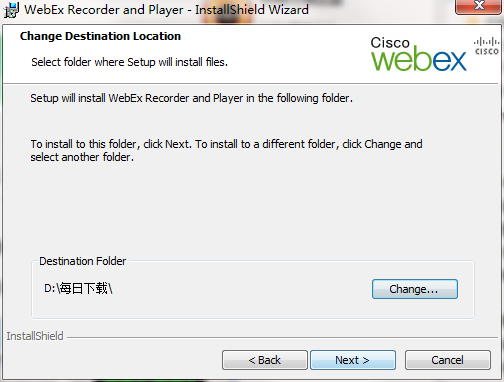Click the Destination Folder group label
The height and width of the screenshot is (382, 504).
(x=83, y=261)
